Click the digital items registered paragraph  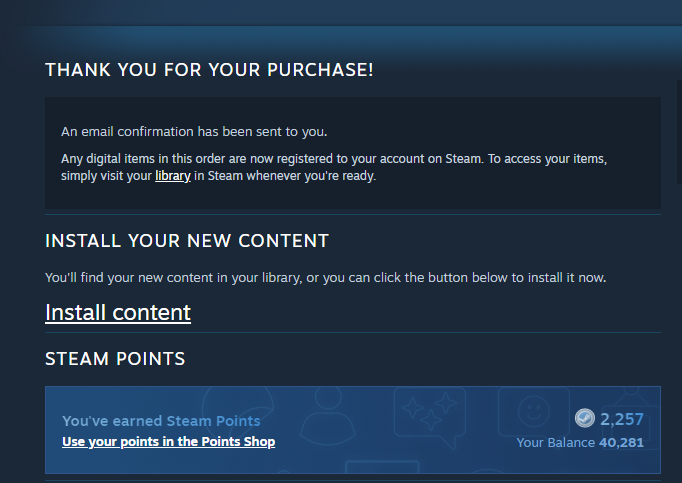click(334, 167)
